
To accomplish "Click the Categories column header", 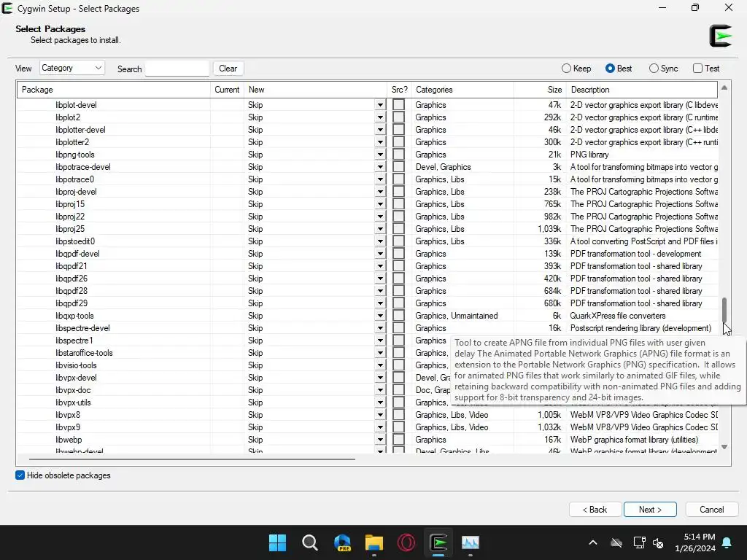I will click(x=462, y=90).
